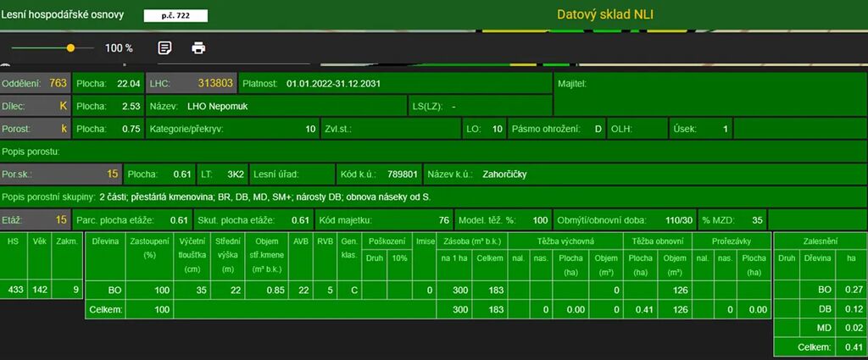This screenshot has height=360, width=868.
Task: Select the p.č. 722 tab
Action: (x=175, y=15)
